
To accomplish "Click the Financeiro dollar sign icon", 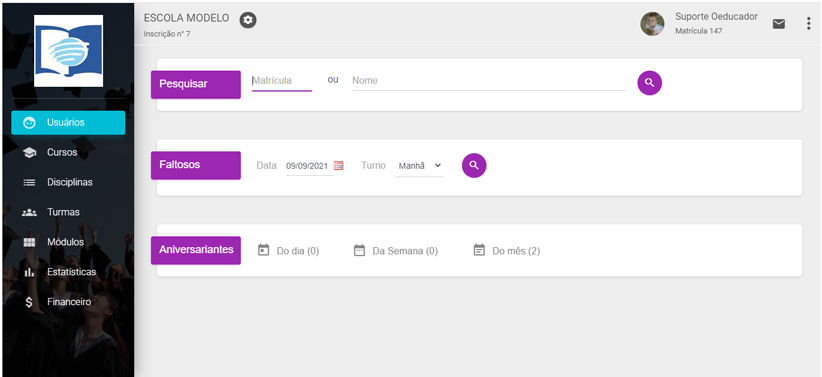I will 29,302.
